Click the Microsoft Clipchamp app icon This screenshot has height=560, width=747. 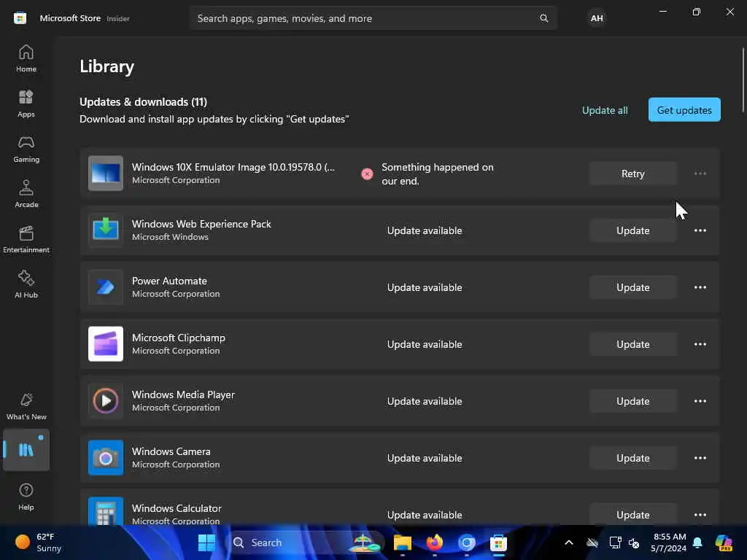pos(106,344)
